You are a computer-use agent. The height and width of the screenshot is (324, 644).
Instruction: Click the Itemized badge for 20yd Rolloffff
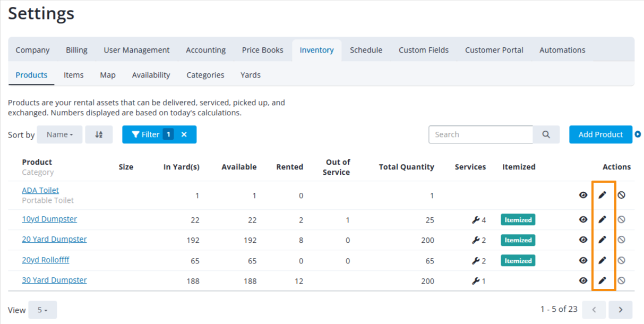518,261
